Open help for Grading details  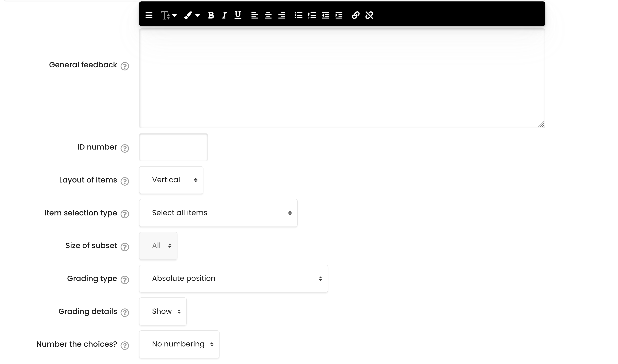click(x=125, y=313)
